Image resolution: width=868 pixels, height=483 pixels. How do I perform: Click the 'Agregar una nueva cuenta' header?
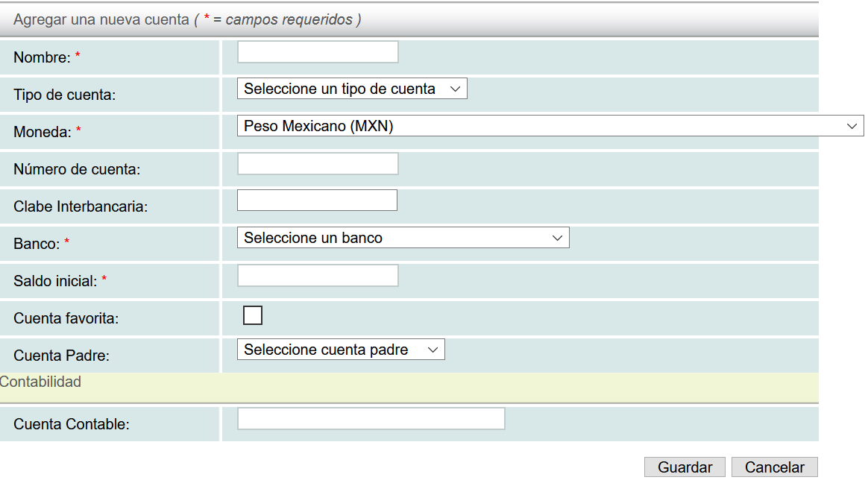coord(101,20)
